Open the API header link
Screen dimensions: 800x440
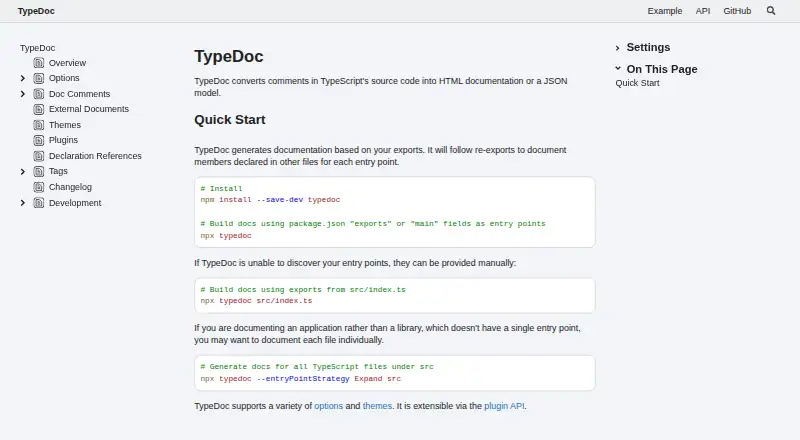coord(703,11)
